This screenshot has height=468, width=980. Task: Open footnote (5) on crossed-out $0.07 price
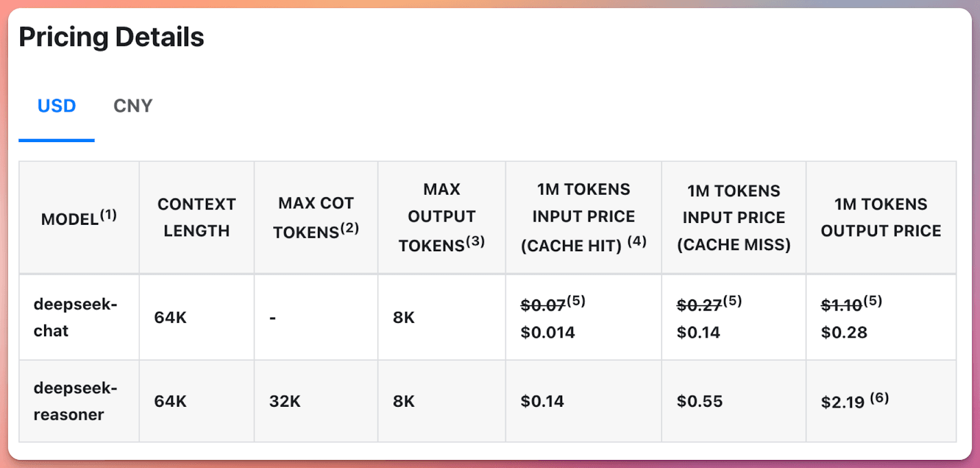(578, 300)
